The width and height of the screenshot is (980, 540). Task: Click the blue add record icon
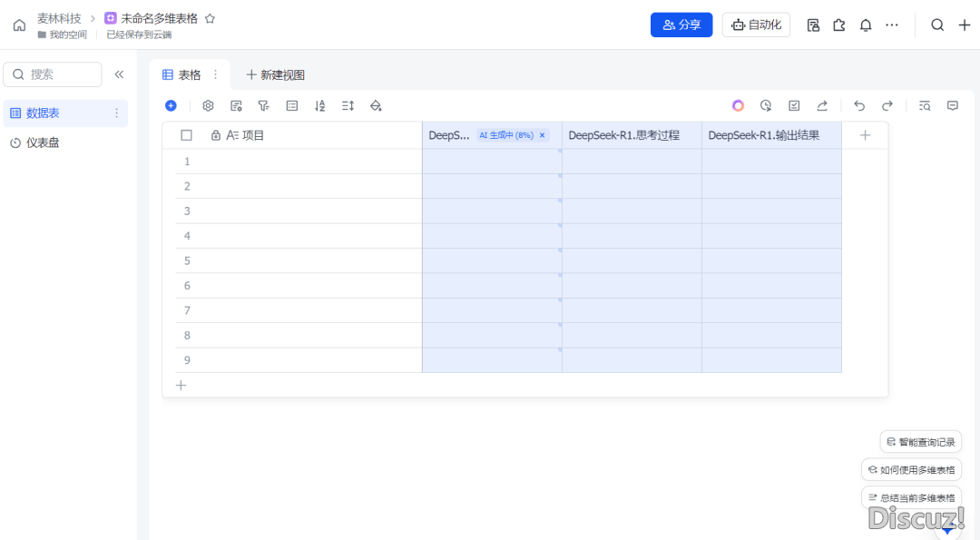coord(171,106)
